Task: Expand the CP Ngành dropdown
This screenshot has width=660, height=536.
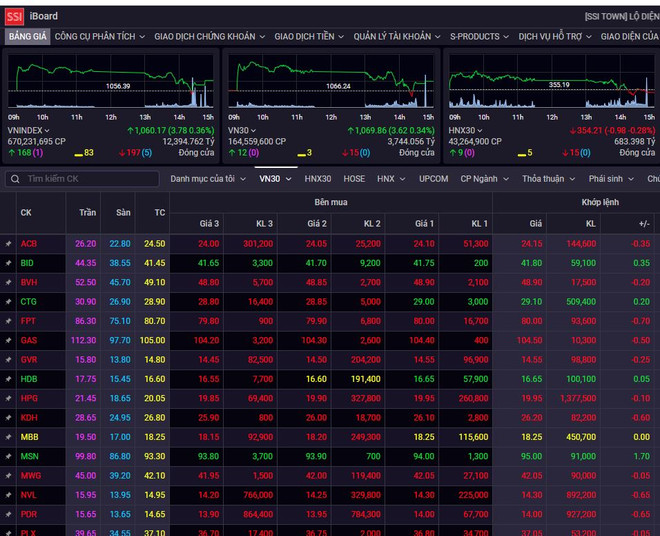Action: point(483,179)
